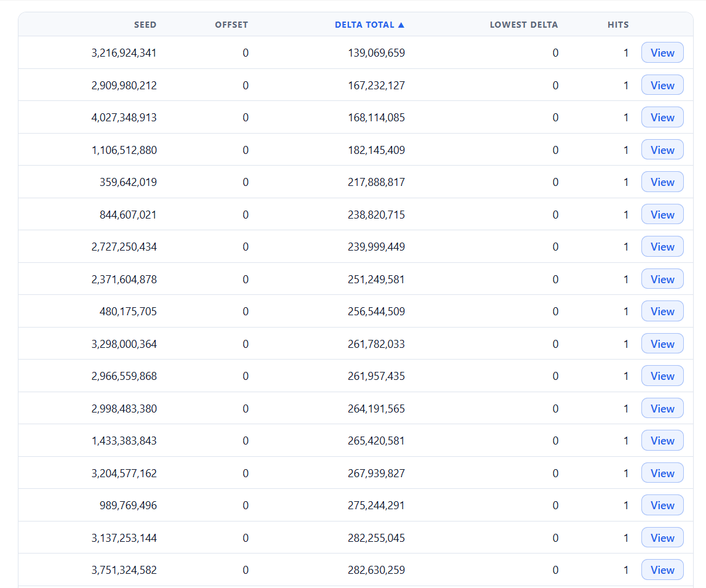
Task: Click delta total 139,069,659
Action: click(376, 53)
